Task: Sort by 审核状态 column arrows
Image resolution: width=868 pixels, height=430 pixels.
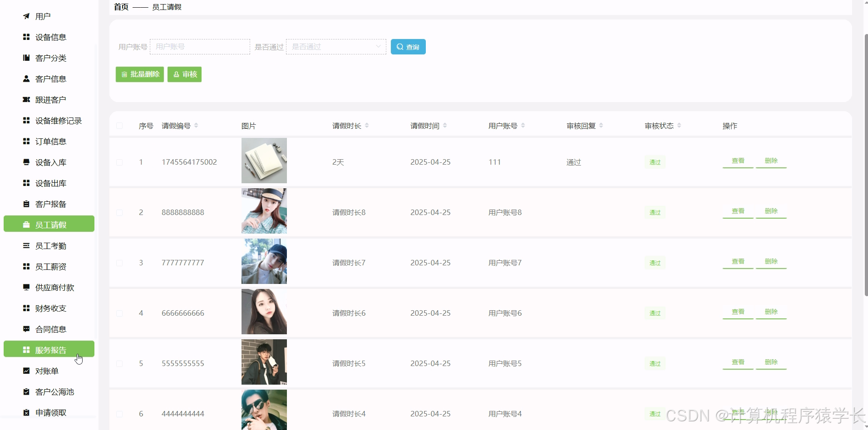Action: click(679, 126)
